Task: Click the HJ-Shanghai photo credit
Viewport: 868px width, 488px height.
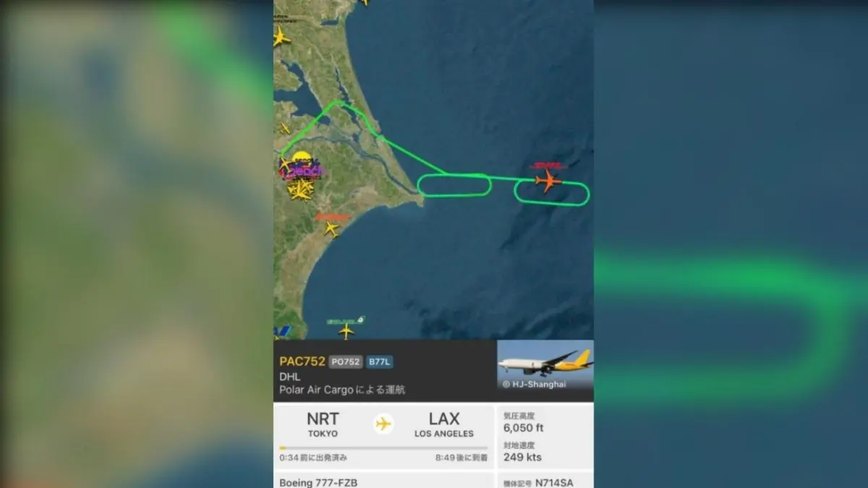Action: point(535,385)
